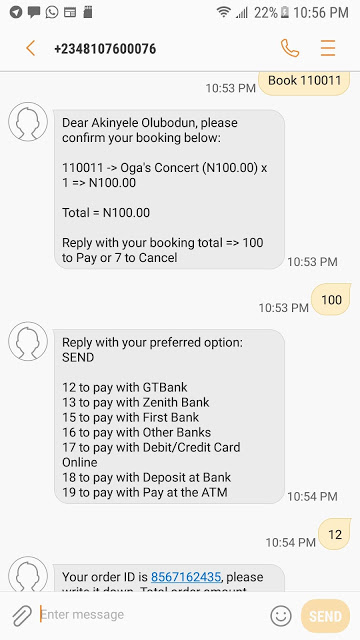Tap the avatar beside the order ID message
Image resolution: width=360 pixels, height=640 pixels.
[x=28, y=573]
